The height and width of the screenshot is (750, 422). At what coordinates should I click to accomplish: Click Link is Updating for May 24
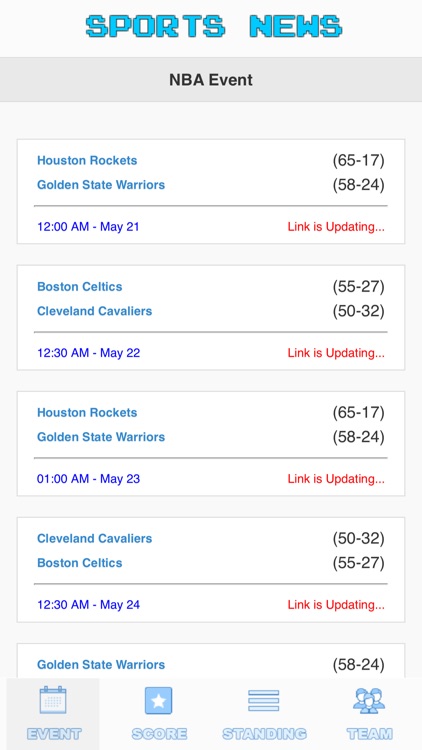[336, 605]
